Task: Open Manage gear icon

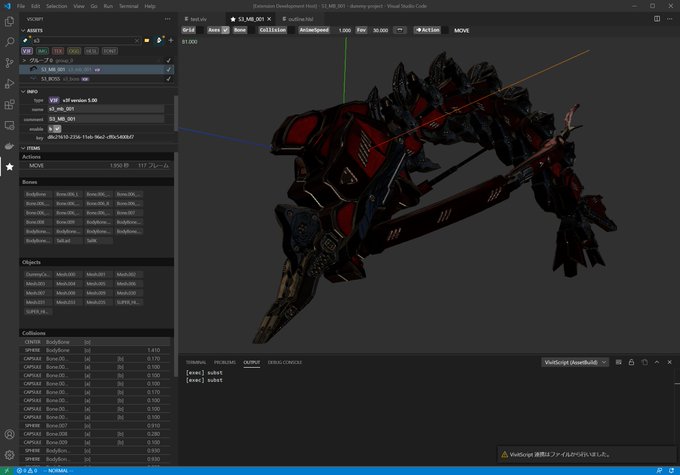Action: 10,455
